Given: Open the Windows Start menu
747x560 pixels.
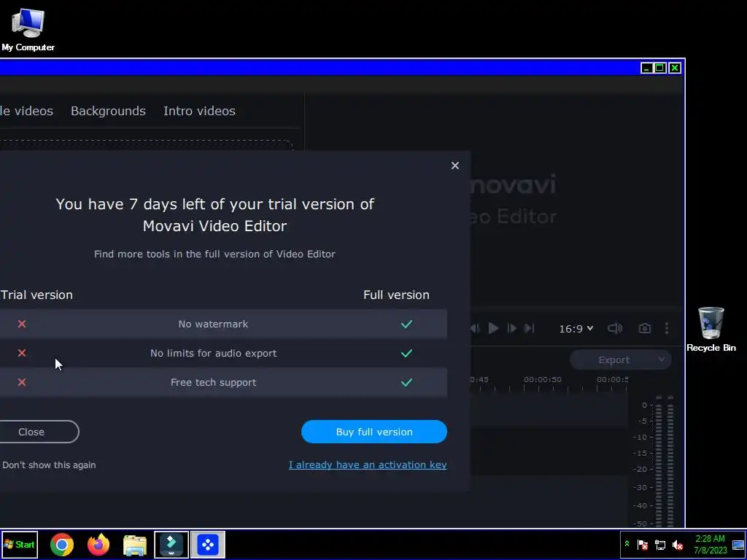Looking at the screenshot, I should click(20, 544).
